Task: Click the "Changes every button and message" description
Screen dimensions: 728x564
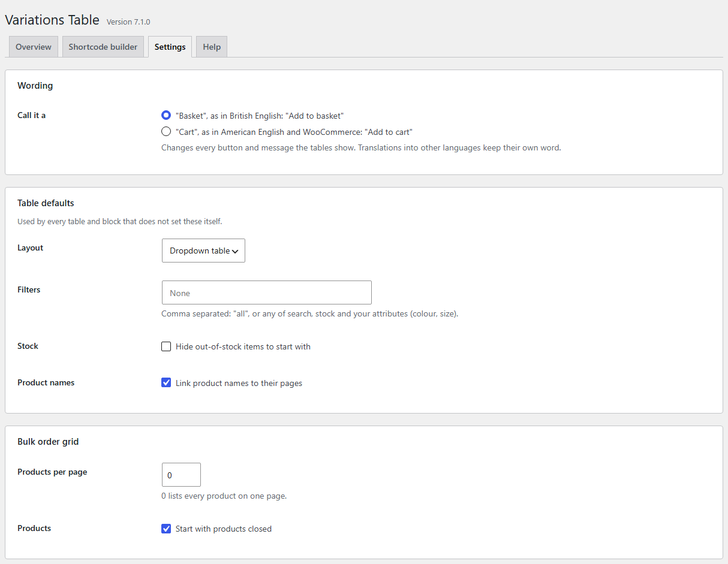Action: click(x=361, y=147)
